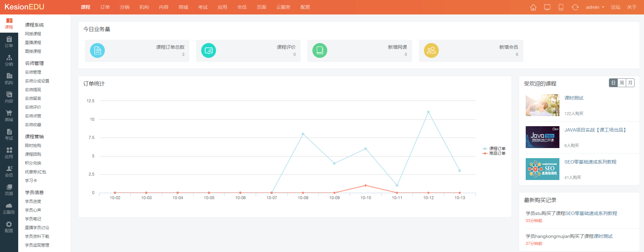
Task: Open the 云服务 cloud sidebar icon
Action: pyautogui.click(x=9, y=208)
